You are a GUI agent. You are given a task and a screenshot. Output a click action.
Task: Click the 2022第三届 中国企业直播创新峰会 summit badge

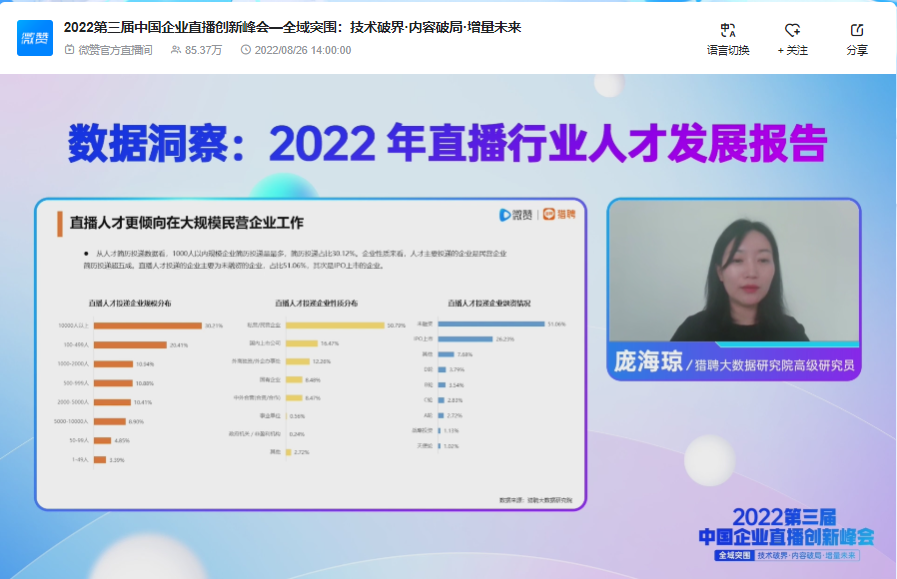coord(787,533)
